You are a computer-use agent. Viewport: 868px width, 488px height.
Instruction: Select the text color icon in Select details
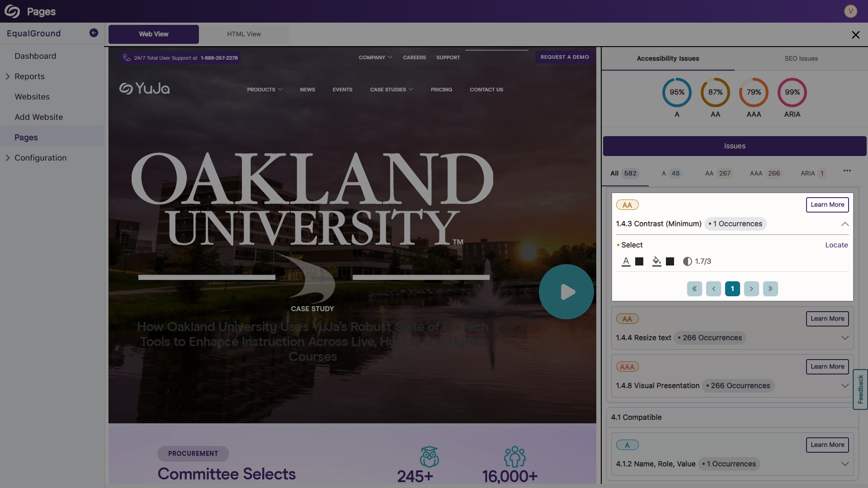pyautogui.click(x=626, y=261)
